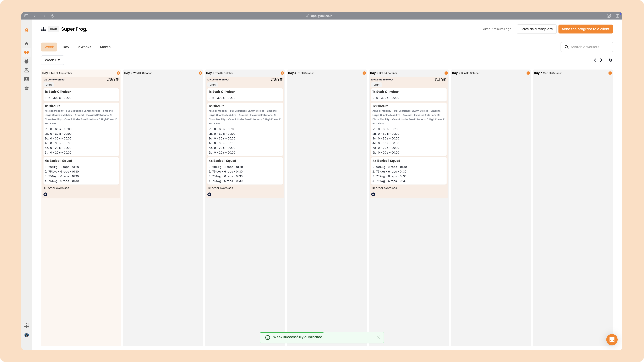Edit settings of Day 3 workout
The height and width of the screenshot is (362, 644).
click(273, 79)
